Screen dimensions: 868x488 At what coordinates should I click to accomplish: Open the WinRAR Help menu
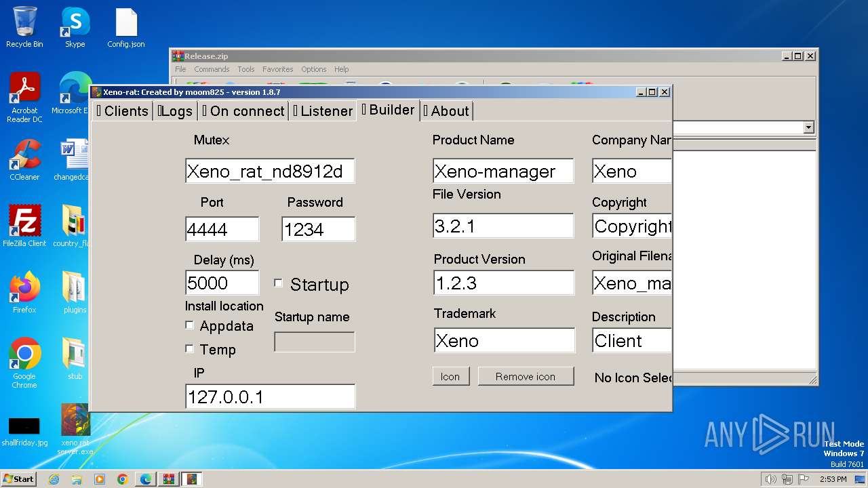tap(342, 69)
